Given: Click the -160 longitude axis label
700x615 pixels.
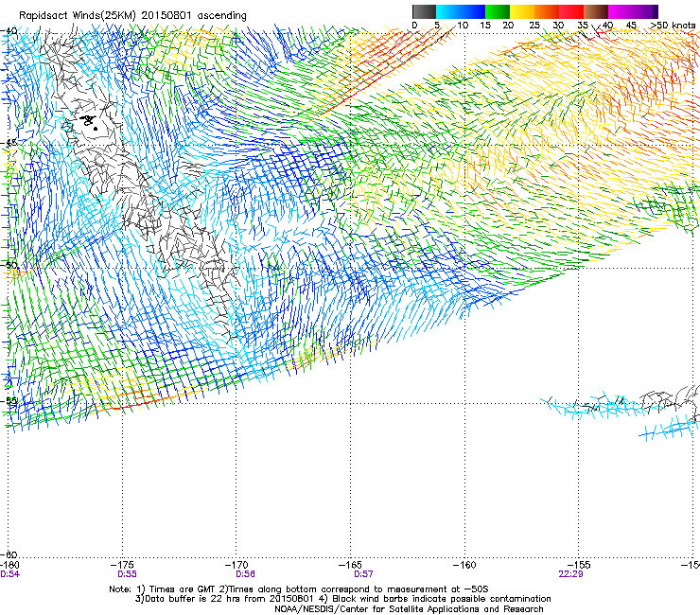Looking at the screenshot, I should click(x=465, y=565).
